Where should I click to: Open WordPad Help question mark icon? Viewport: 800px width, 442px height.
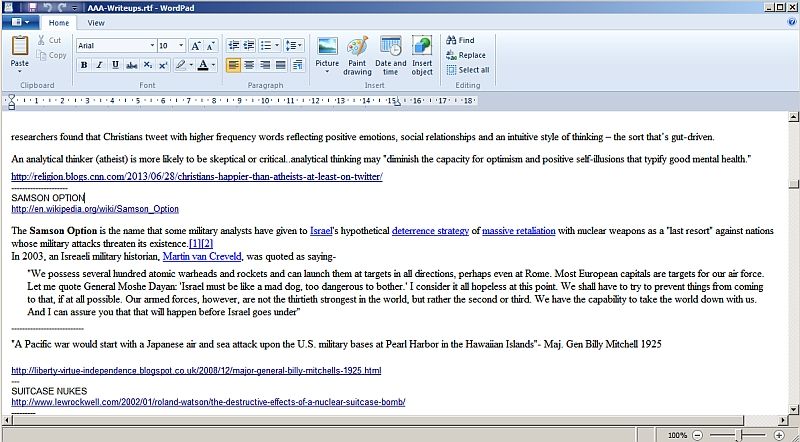click(791, 22)
